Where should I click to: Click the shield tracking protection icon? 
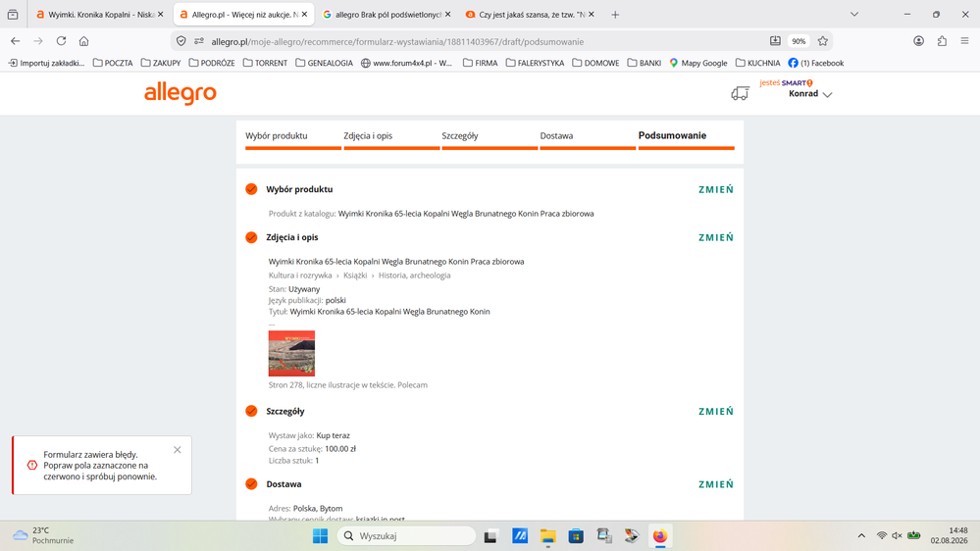click(181, 41)
